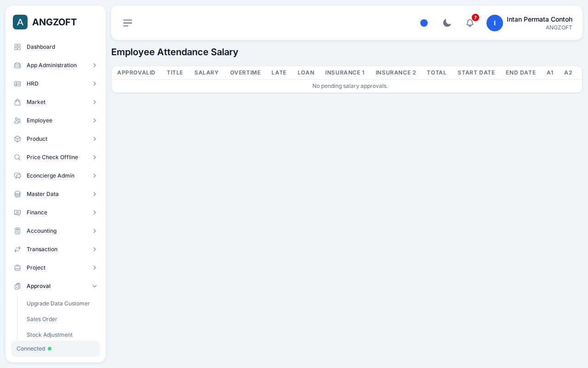588x368 pixels.
Task: Expand Finance menu chevron
Action: click(95, 213)
